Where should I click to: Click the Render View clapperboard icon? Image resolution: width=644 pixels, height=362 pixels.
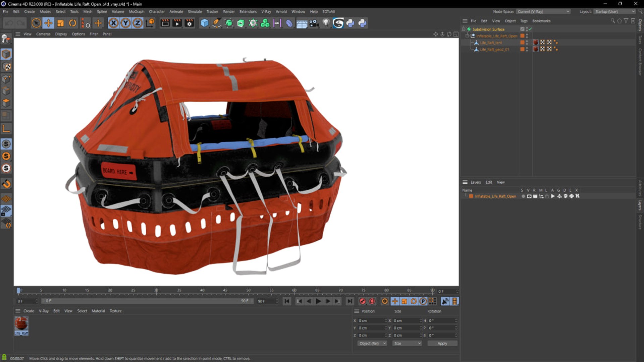tap(165, 23)
